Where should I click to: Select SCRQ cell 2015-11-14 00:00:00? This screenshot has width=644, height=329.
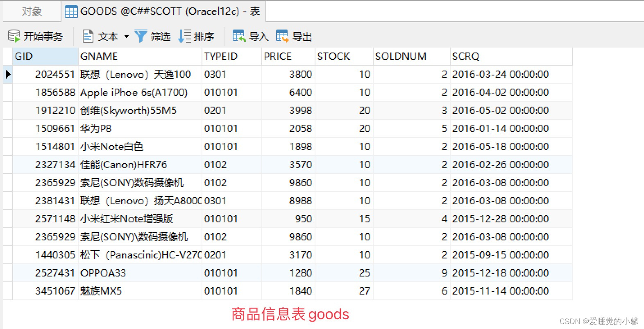coord(511,291)
